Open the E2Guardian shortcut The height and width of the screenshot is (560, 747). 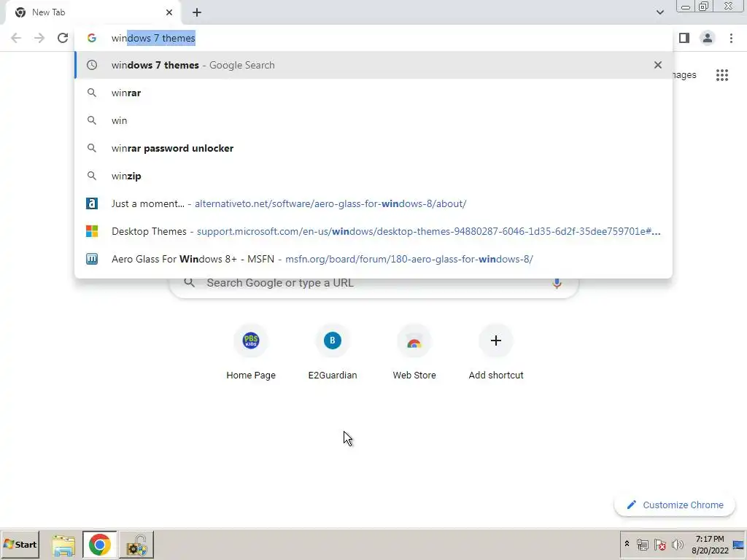click(x=333, y=351)
